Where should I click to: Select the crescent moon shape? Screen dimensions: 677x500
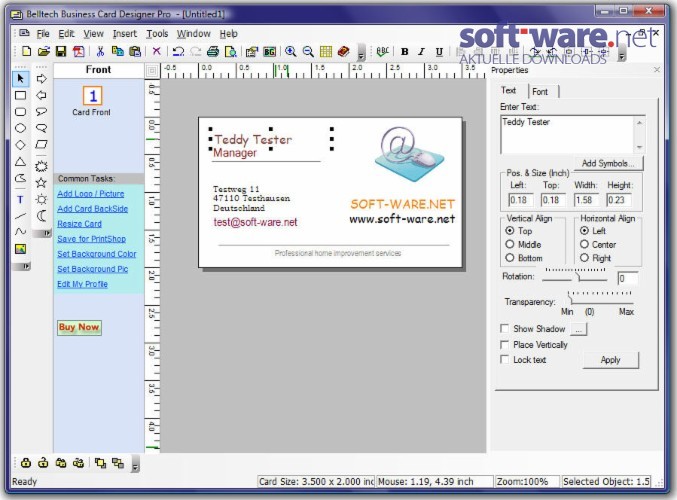click(x=41, y=215)
